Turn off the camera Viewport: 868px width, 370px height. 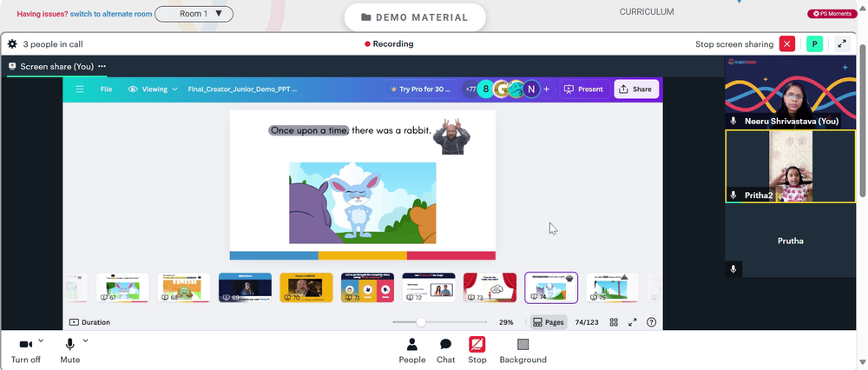[26, 351]
